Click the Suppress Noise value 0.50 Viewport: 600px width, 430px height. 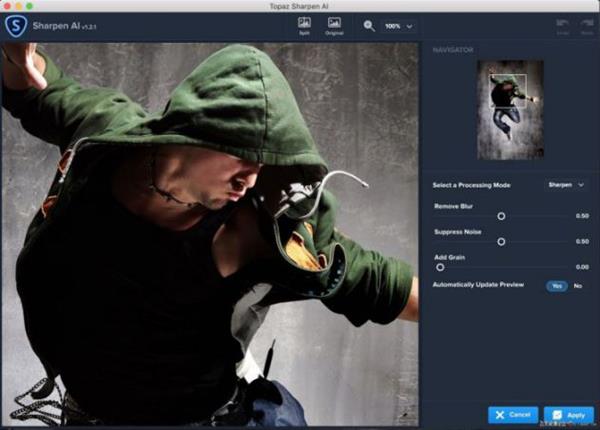point(581,241)
